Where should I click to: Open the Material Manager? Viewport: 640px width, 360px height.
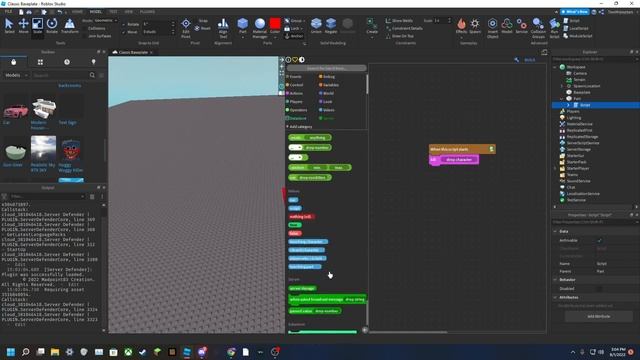coord(260,28)
